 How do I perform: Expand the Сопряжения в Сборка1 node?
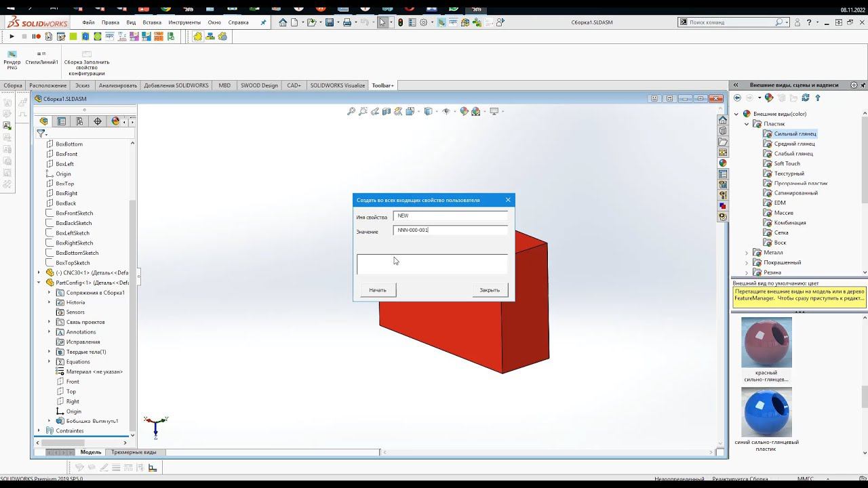click(x=49, y=293)
